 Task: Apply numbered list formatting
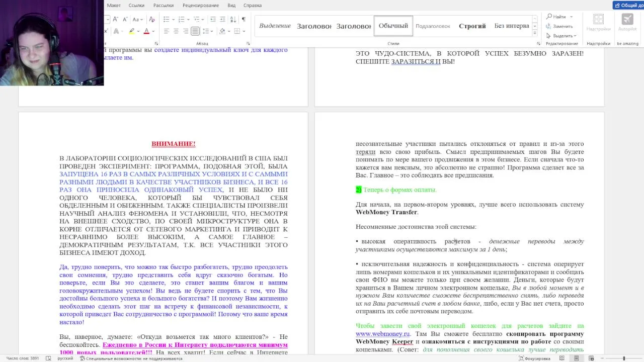(182, 19)
